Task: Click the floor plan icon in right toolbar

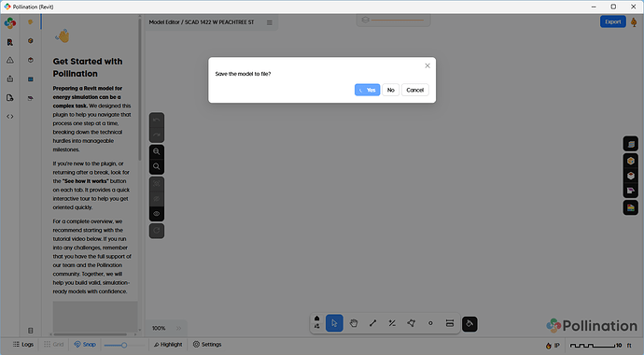Action: [x=631, y=191]
